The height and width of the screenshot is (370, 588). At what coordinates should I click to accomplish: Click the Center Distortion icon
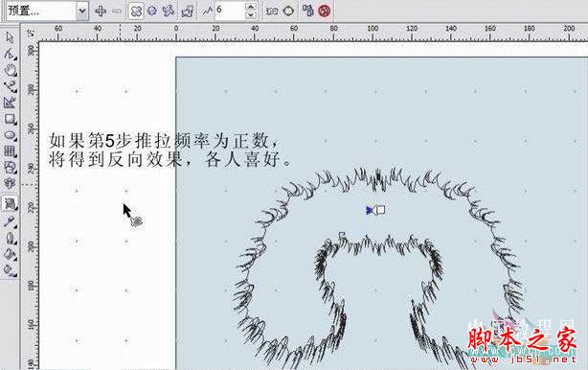272,12
